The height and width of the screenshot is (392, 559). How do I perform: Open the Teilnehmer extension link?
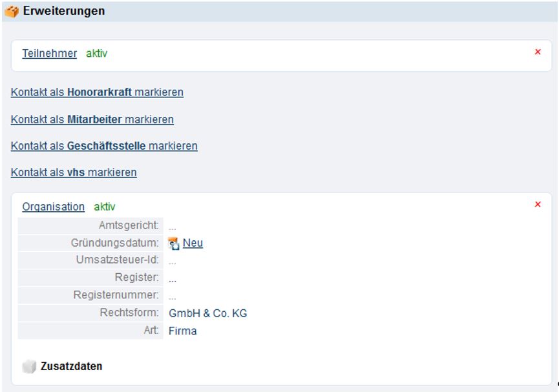pos(49,54)
